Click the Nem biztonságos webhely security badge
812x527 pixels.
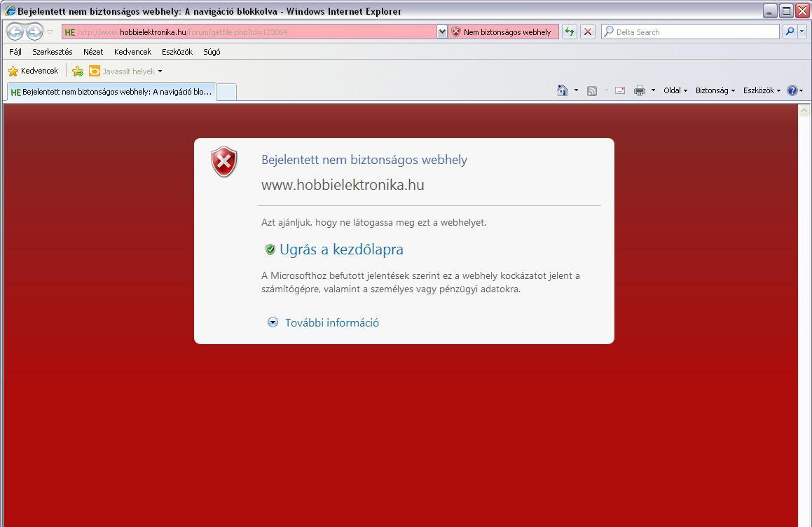[x=502, y=32]
